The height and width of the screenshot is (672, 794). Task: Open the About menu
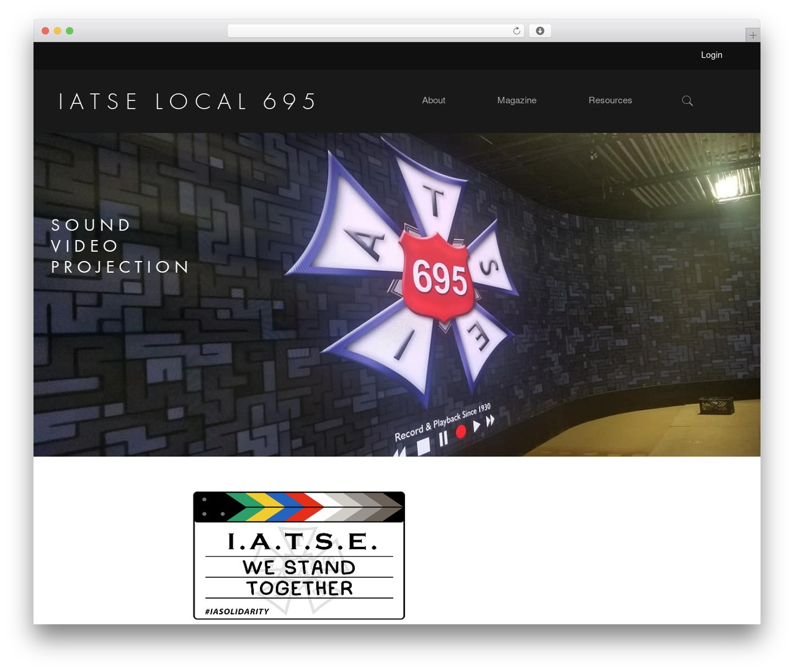[x=434, y=100]
